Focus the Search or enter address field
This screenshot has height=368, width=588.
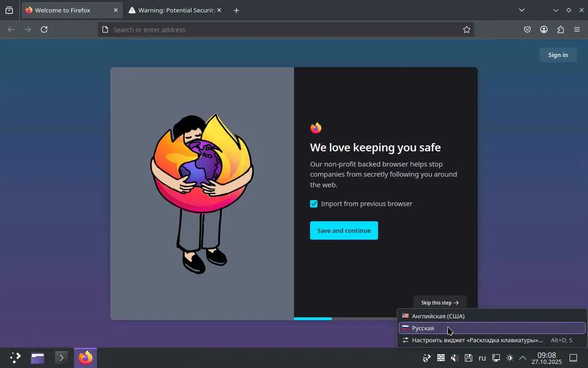tap(286, 29)
